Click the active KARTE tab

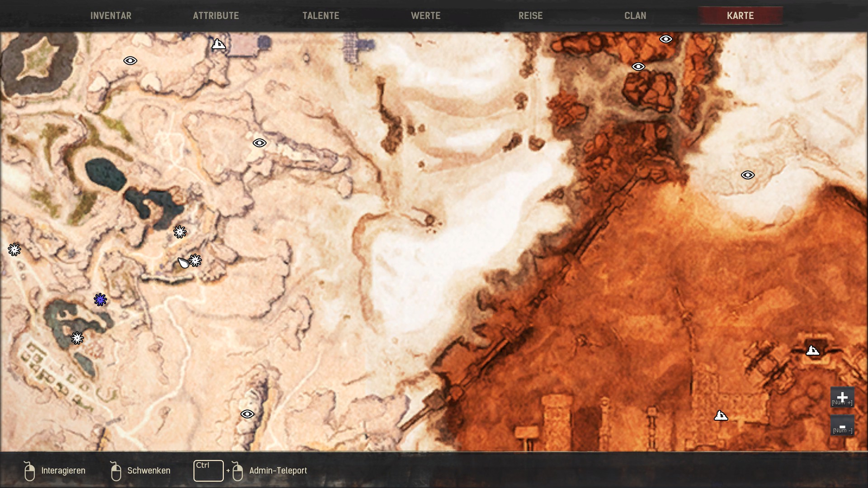point(740,15)
